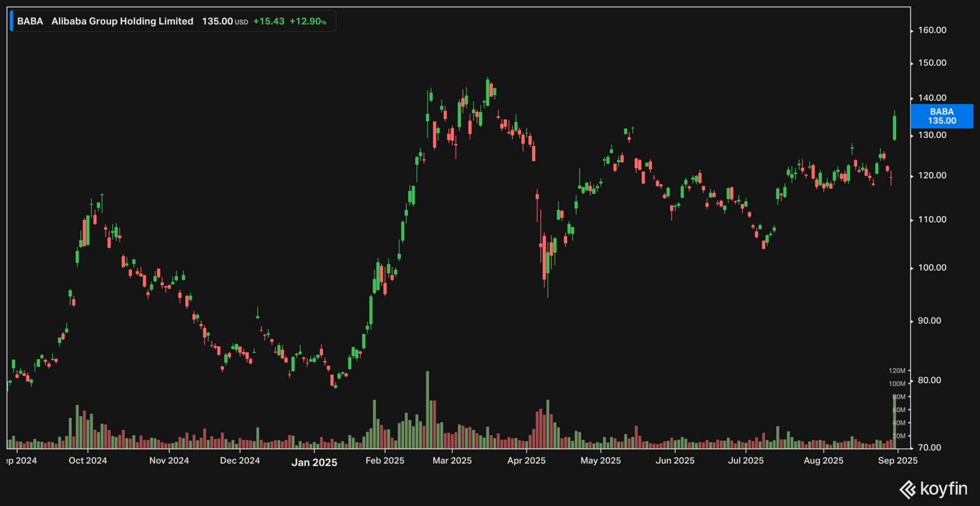Click the Sep 2025 date label
This screenshot has height=506, width=980.
tap(897, 461)
